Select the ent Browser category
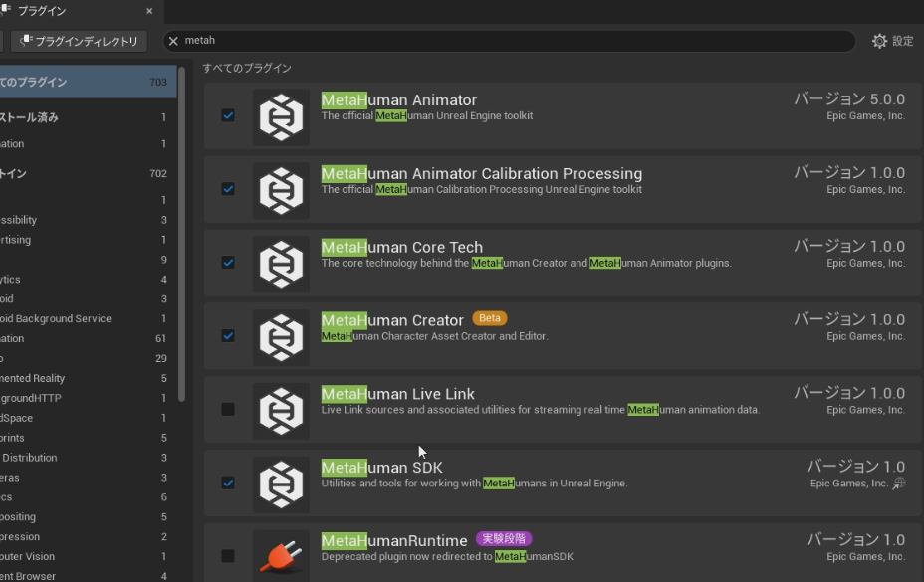 click(89, 576)
